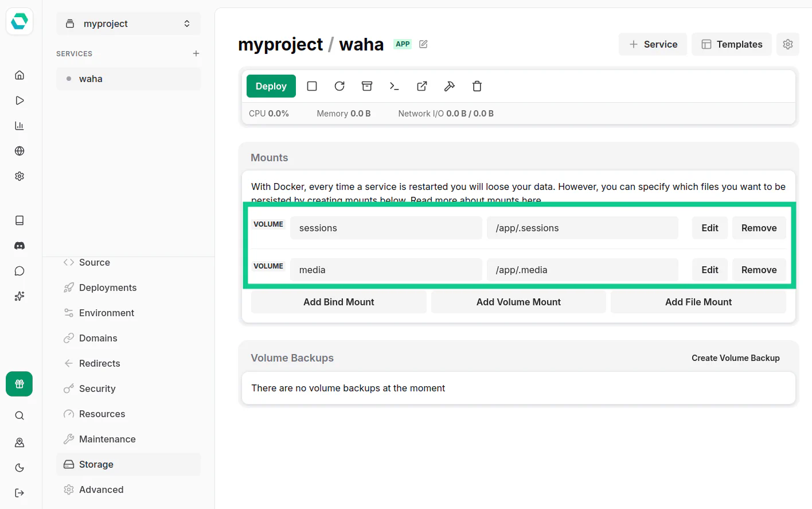Restart the service using the refresh icon

click(339, 86)
